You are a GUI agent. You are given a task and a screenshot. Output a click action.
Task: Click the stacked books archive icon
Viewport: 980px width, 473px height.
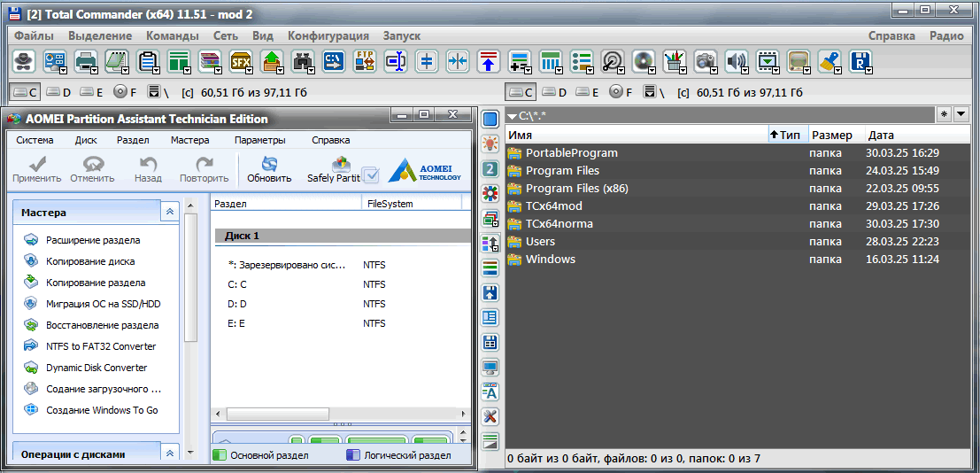click(209, 61)
